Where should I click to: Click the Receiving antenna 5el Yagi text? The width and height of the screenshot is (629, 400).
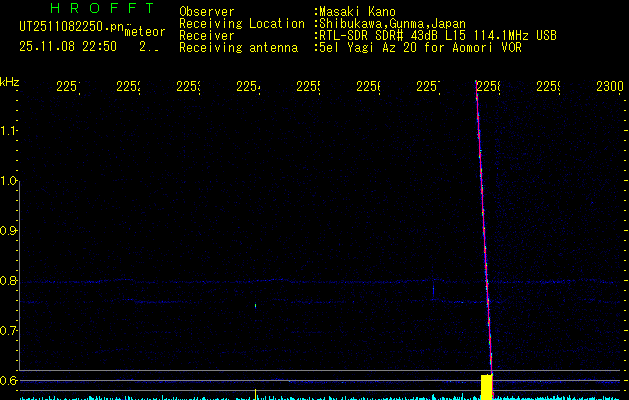click(x=419, y=47)
